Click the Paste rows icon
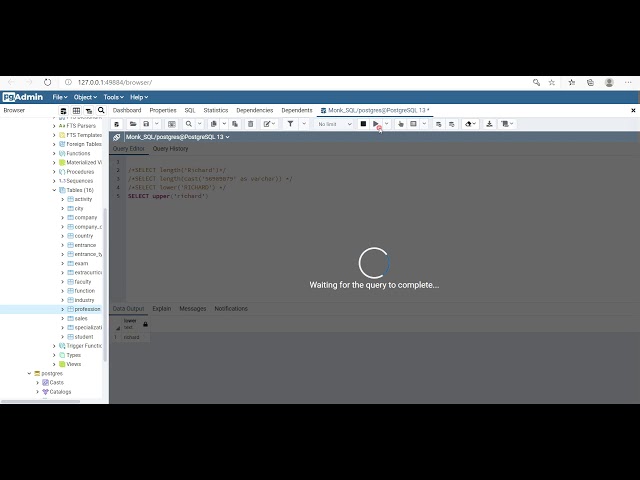 (235, 124)
